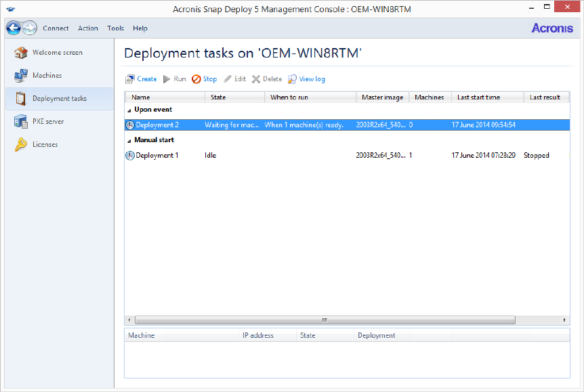
Task: Click the Deployment column header
Action: coord(402,335)
